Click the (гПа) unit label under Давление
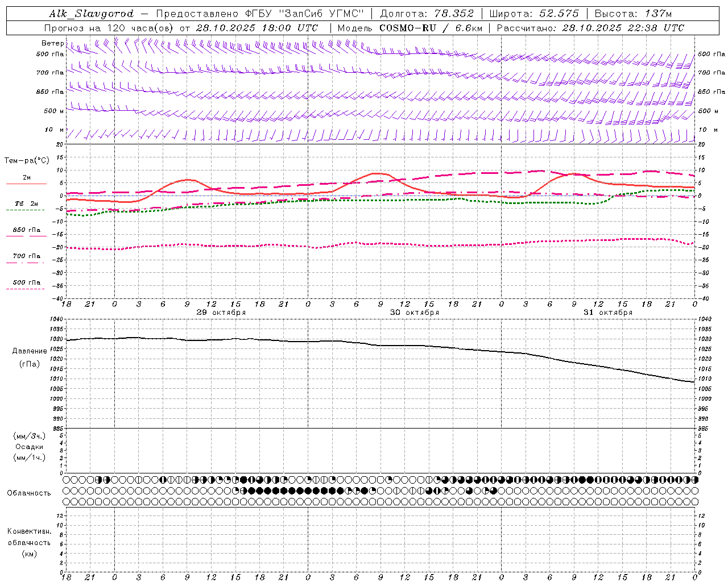Screen dimensions: 728x582 30,364
